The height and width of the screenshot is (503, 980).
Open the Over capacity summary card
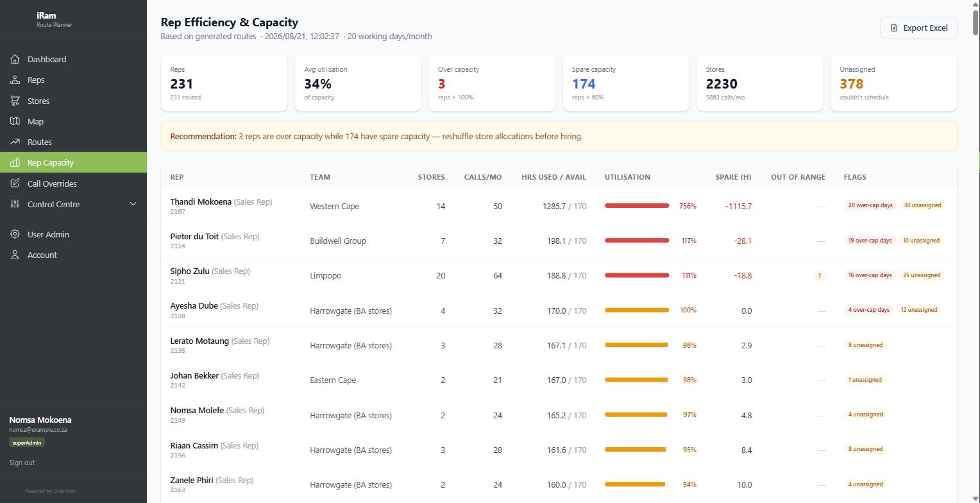tap(492, 83)
